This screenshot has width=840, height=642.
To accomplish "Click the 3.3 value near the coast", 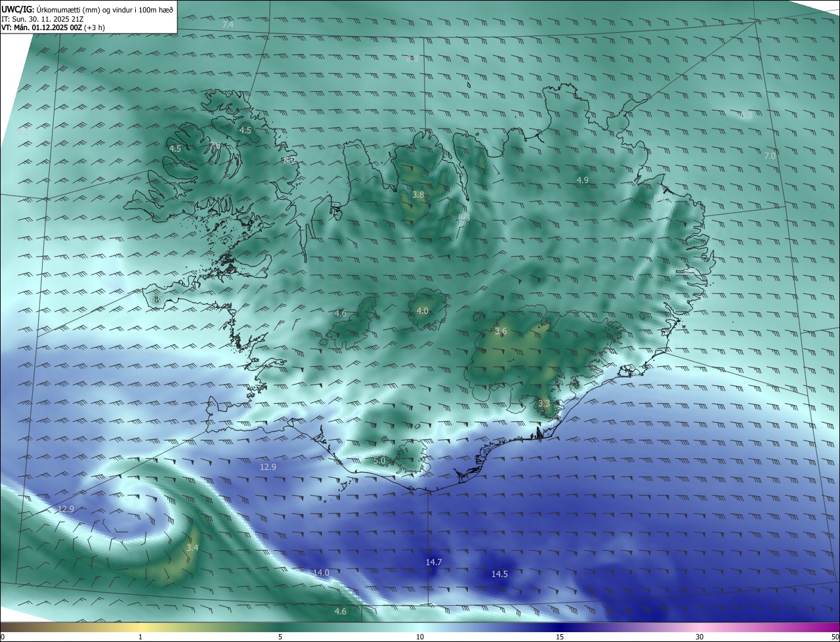I will pyautogui.click(x=544, y=403).
